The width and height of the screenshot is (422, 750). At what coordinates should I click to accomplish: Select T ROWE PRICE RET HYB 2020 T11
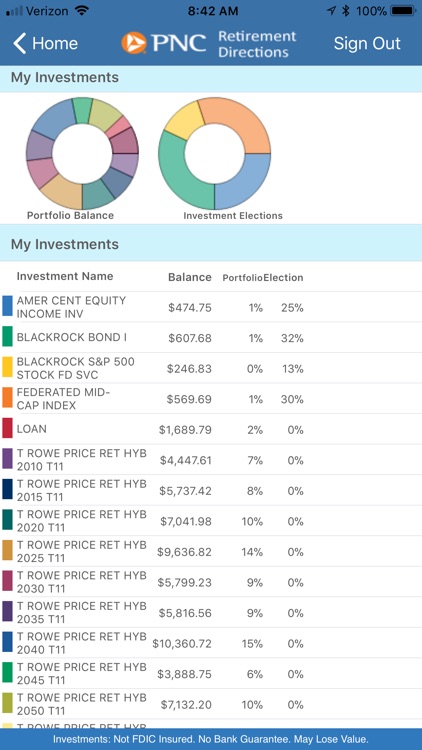coord(81,521)
